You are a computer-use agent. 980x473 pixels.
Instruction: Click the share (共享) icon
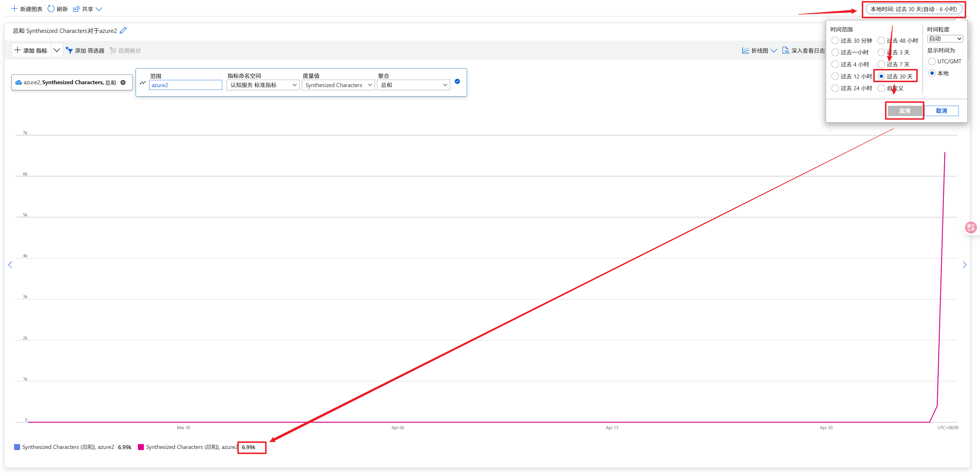pos(77,9)
